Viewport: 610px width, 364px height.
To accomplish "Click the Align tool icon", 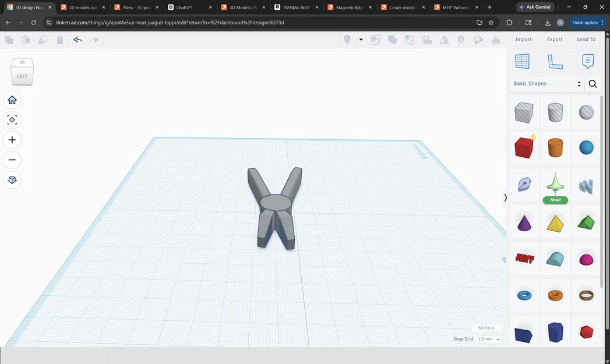I will pyautogui.click(x=427, y=39).
